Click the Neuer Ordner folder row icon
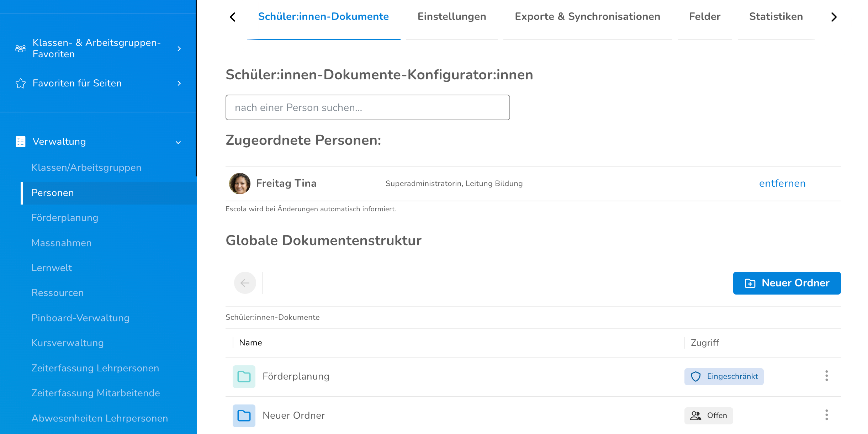 click(x=244, y=416)
